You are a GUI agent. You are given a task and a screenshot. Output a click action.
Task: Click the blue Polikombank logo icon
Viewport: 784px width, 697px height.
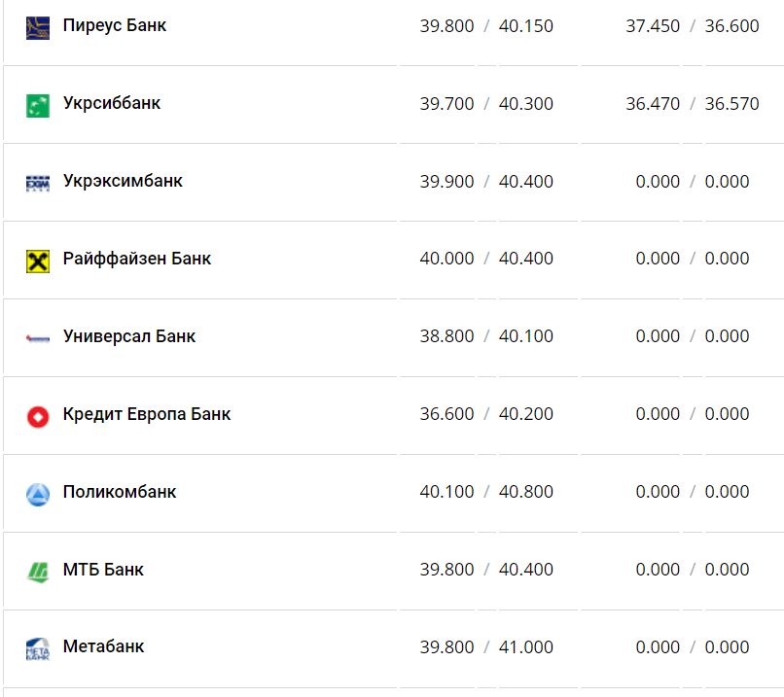pos(38,494)
